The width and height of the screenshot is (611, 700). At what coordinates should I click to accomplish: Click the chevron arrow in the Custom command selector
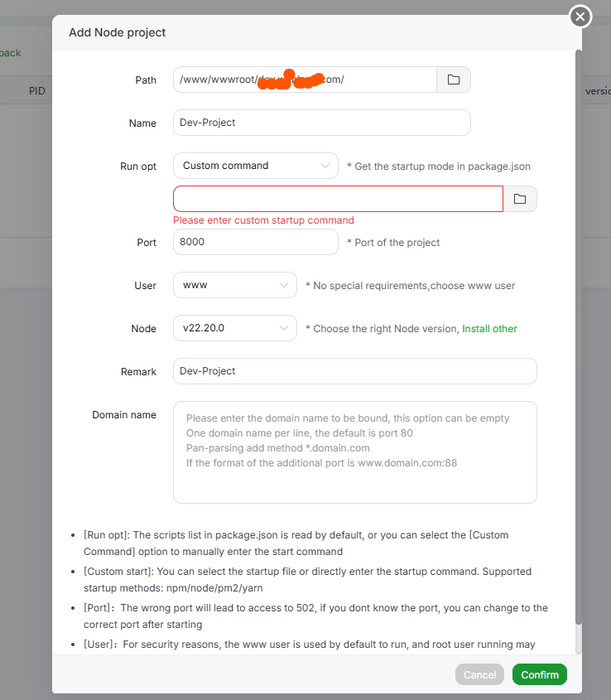coord(325,166)
